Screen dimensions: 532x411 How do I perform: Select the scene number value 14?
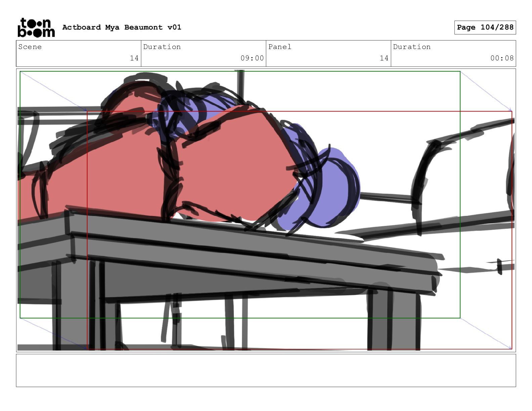coord(134,58)
